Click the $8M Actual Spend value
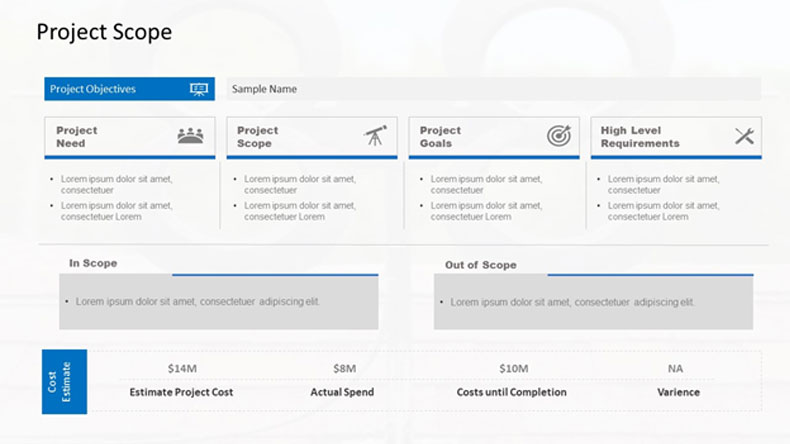This screenshot has height=444, width=790. click(345, 368)
